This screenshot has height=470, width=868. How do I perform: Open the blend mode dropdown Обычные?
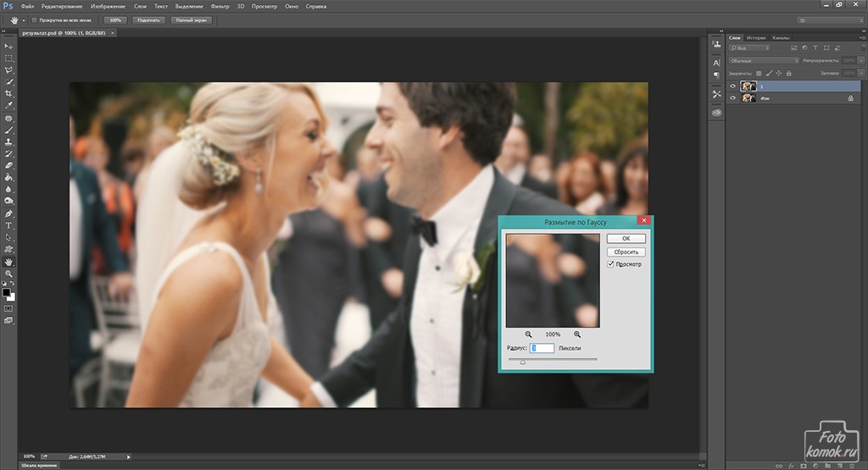pyautogui.click(x=763, y=61)
